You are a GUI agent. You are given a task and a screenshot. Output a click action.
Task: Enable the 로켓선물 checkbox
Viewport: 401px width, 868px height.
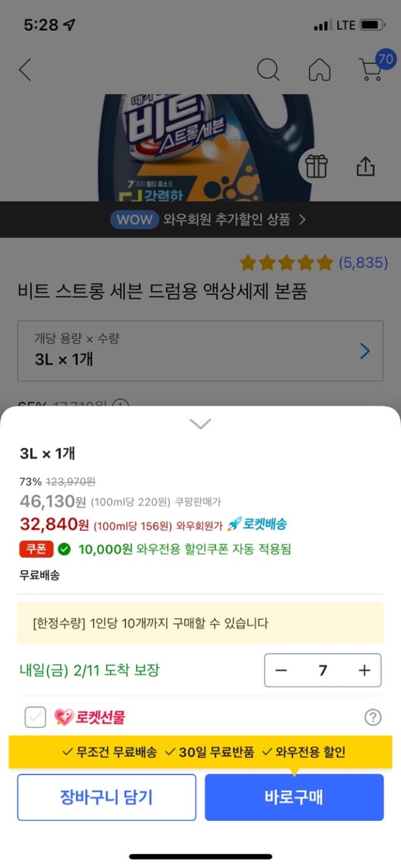35,717
